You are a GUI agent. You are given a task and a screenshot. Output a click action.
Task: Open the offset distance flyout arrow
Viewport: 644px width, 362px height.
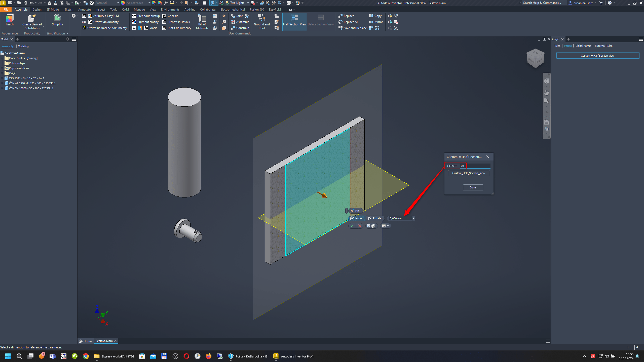point(413,218)
